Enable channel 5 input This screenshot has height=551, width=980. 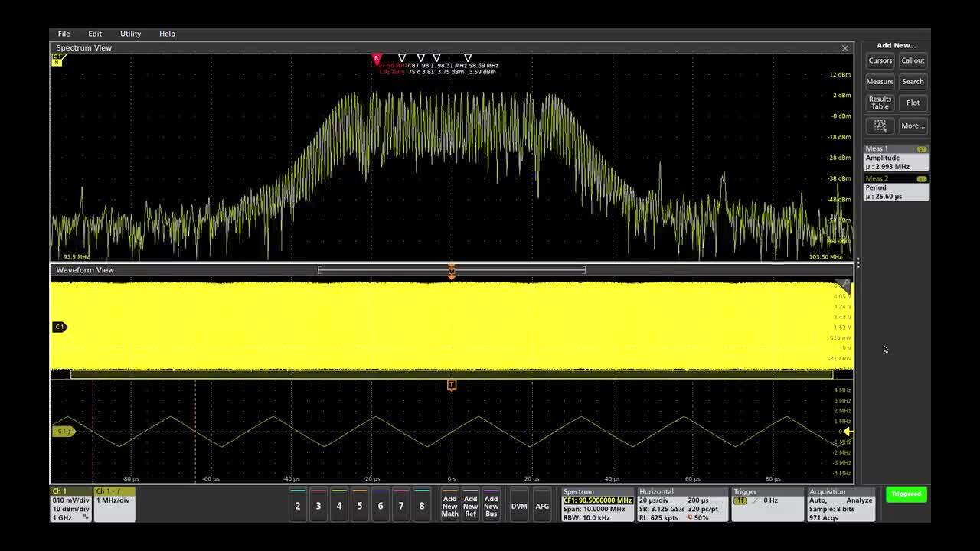tap(360, 505)
